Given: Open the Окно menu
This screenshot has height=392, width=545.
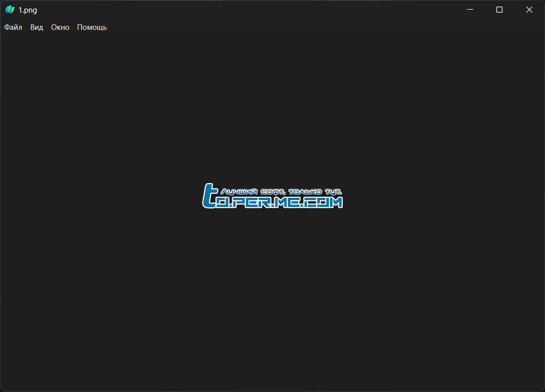Looking at the screenshot, I should [x=60, y=27].
